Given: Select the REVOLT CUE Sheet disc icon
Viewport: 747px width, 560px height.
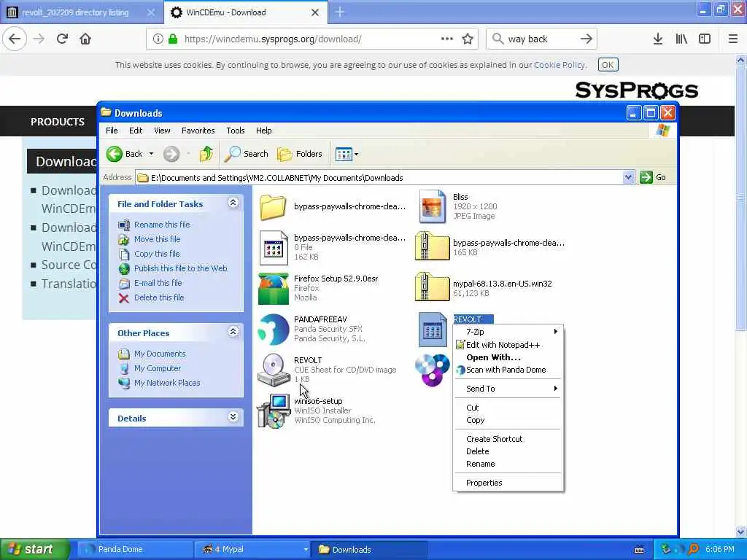Looking at the screenshot, I should pyautogui.click(x=274, y=370).
